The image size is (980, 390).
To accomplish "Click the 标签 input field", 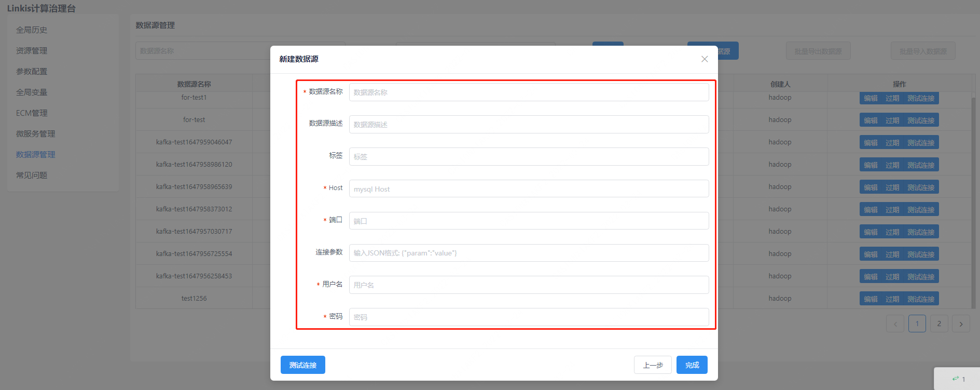I will (528, 157).
